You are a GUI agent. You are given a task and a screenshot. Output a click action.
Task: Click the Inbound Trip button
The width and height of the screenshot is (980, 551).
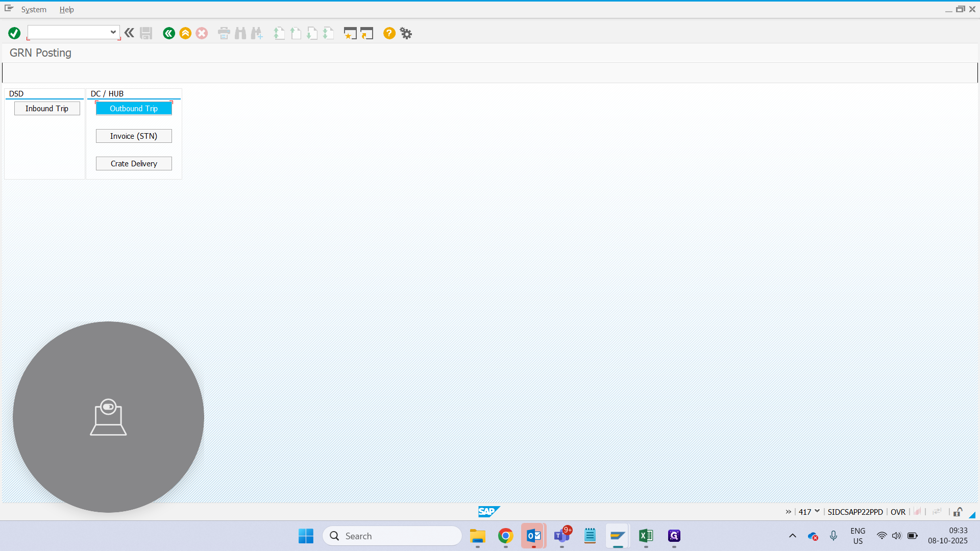(x=47, y=109)
